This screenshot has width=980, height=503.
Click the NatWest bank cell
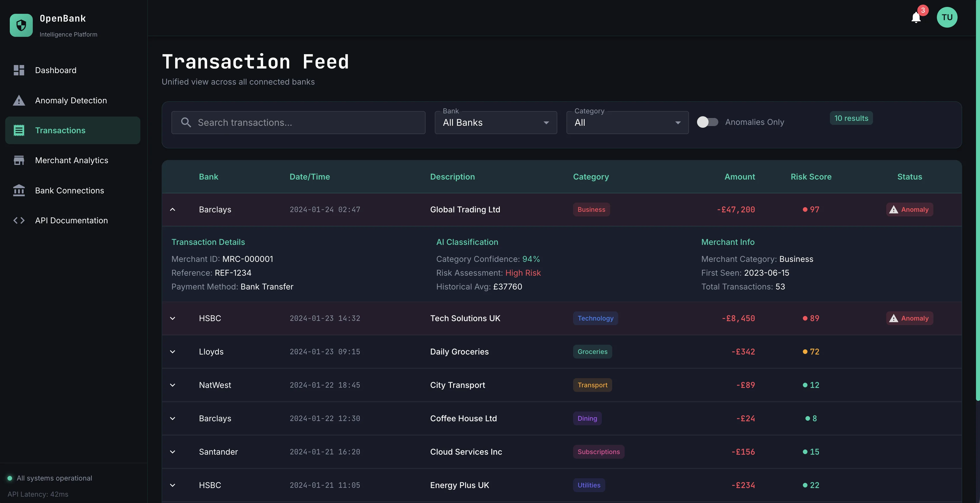pos(215,385)
